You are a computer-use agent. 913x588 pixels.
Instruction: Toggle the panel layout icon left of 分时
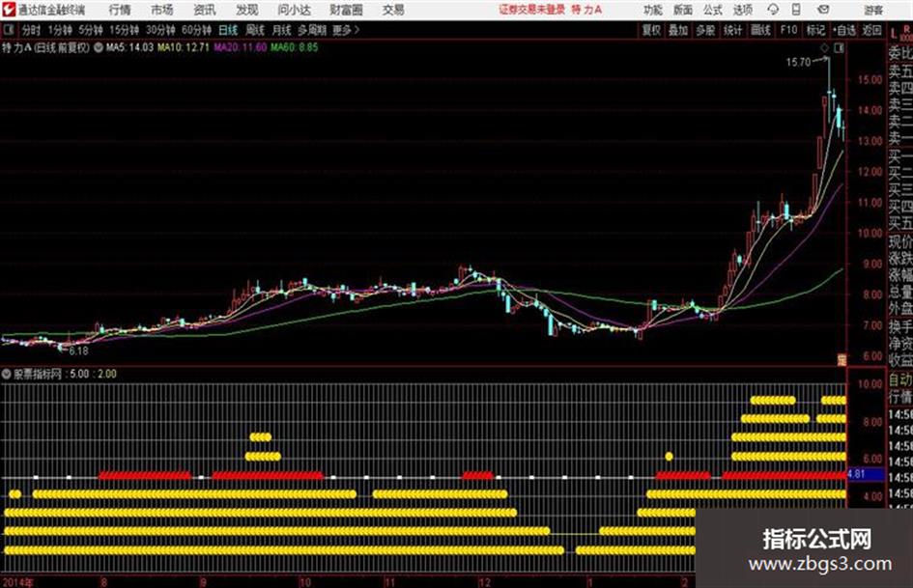pyautogui.click(x=8, y=30)
